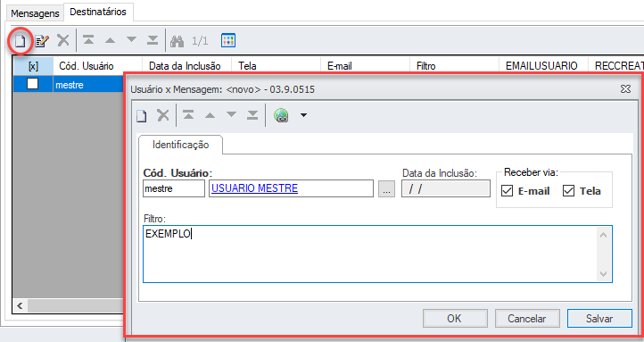
Task: Click new record icon in Usuário x Mensagem dialog
Action: tap(142, 116)
